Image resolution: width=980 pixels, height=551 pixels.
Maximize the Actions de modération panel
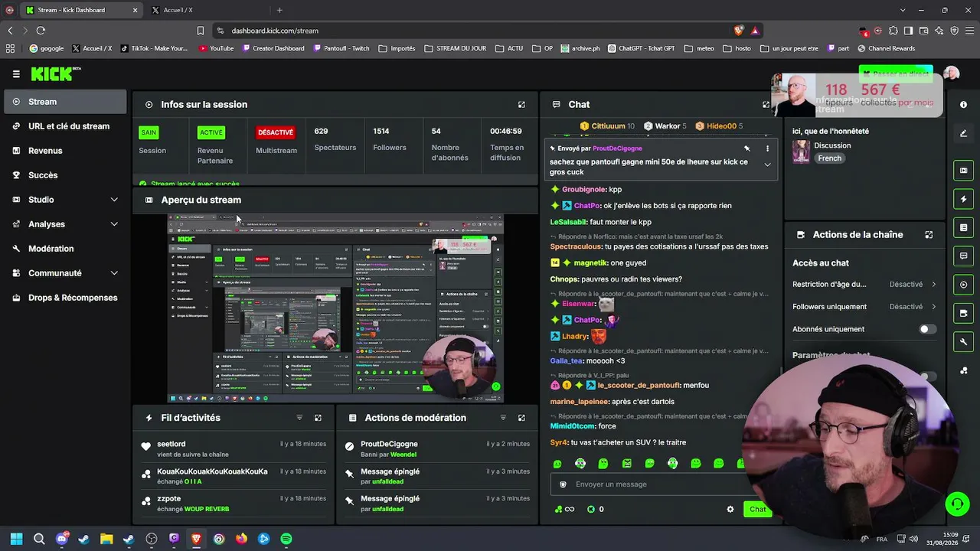coord(521,418)
